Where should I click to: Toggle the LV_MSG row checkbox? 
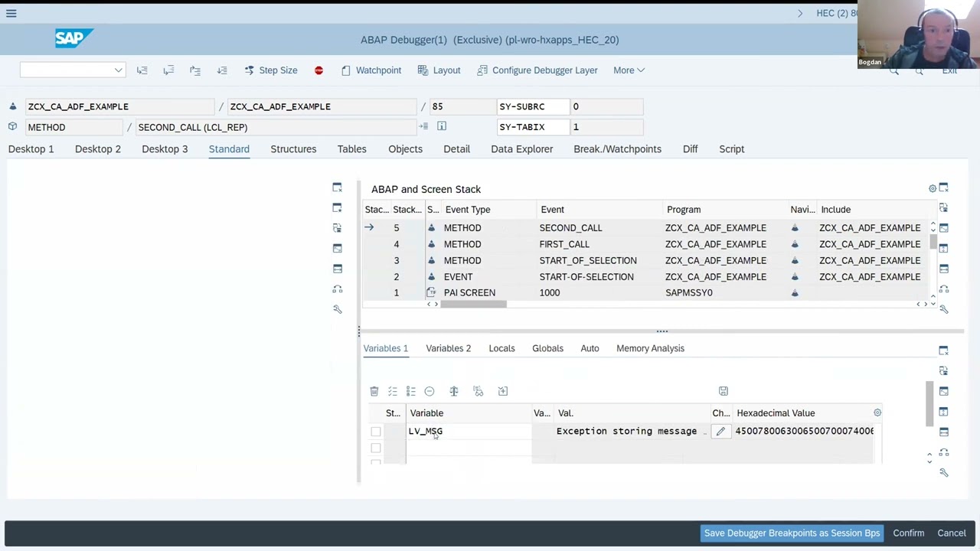[376, 432]
